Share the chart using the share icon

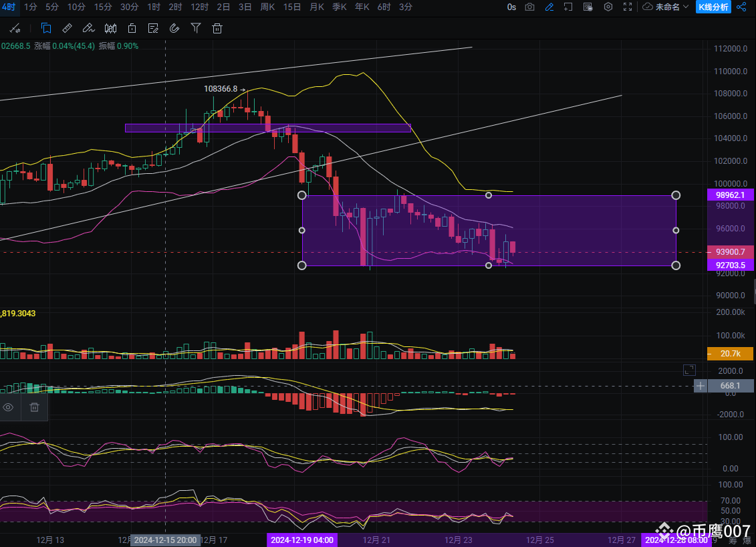tap(741, 7)
